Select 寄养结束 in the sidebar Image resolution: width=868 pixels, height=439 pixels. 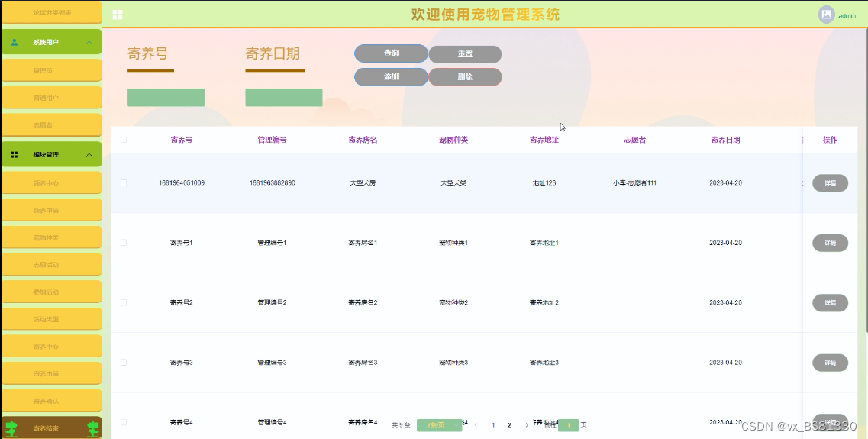52,428
